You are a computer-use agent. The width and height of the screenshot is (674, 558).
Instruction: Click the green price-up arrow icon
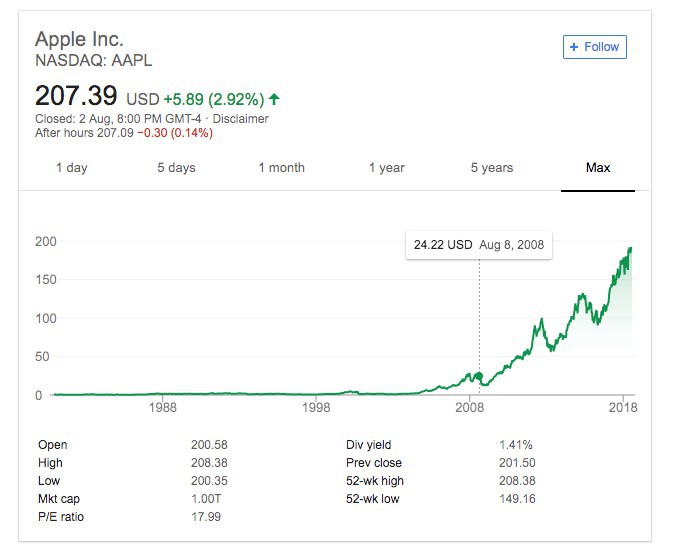click(275, 99)
